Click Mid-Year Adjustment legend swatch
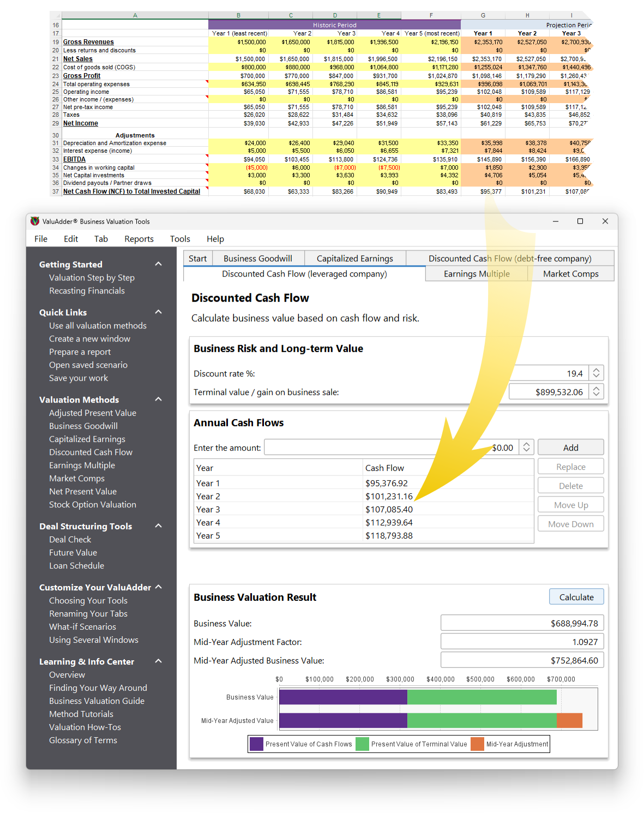This screenshot has width=644, height=813. [477, 744]
